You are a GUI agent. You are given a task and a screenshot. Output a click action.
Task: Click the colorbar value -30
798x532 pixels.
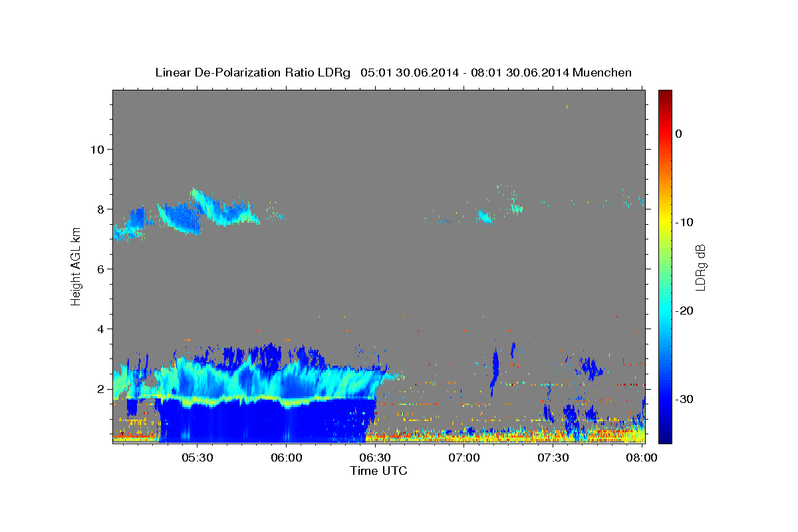coord(685,399)
